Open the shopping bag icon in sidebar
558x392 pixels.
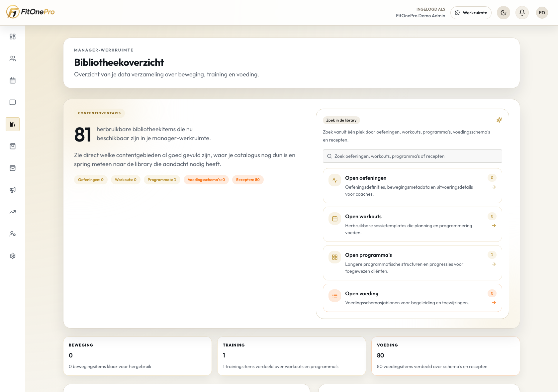[13, 146]
